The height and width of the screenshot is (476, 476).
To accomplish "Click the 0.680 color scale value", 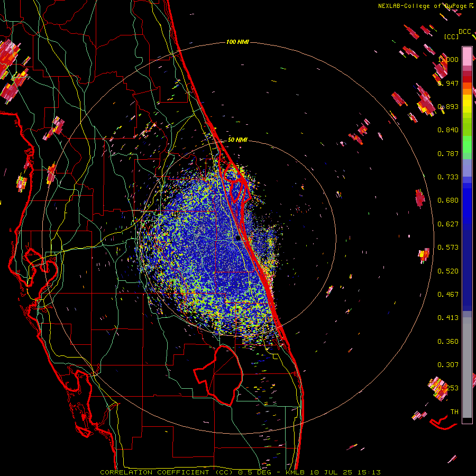I will (x=448, y=200).
